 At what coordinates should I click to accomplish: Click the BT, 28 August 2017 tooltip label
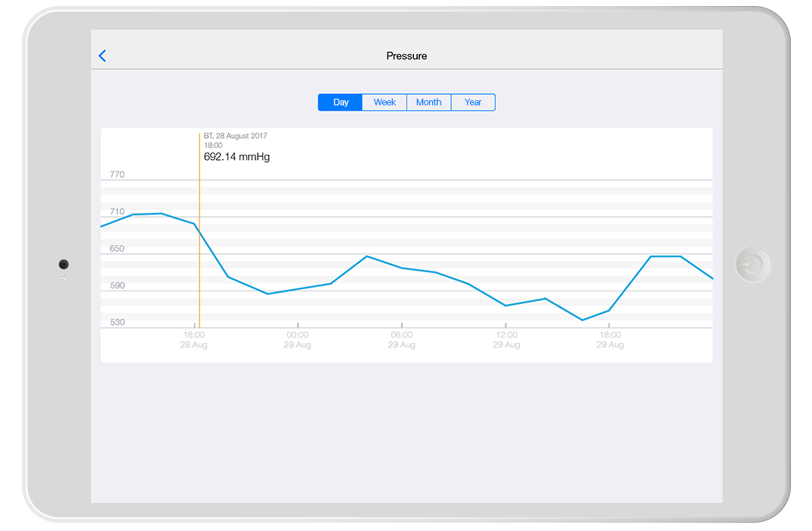pos(235,136)
